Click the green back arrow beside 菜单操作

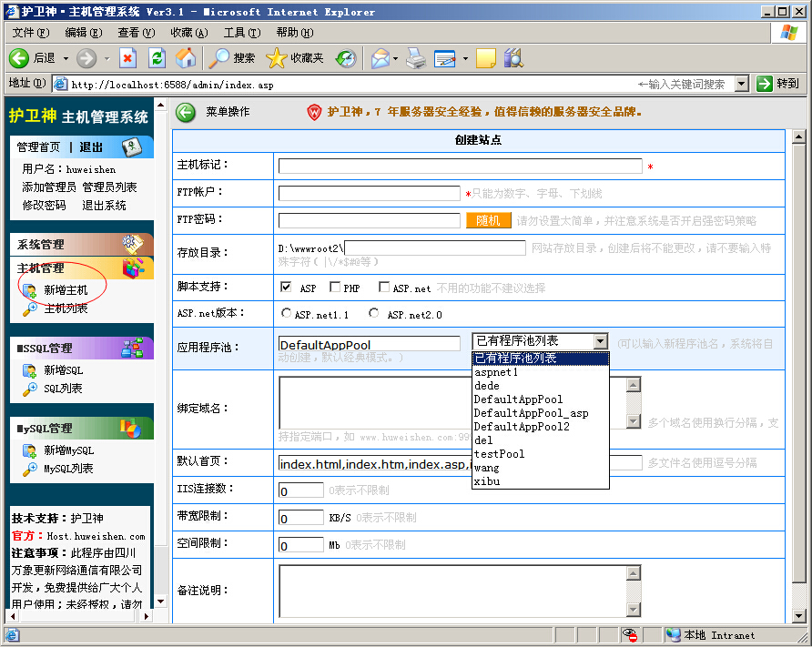pos(186,112)
